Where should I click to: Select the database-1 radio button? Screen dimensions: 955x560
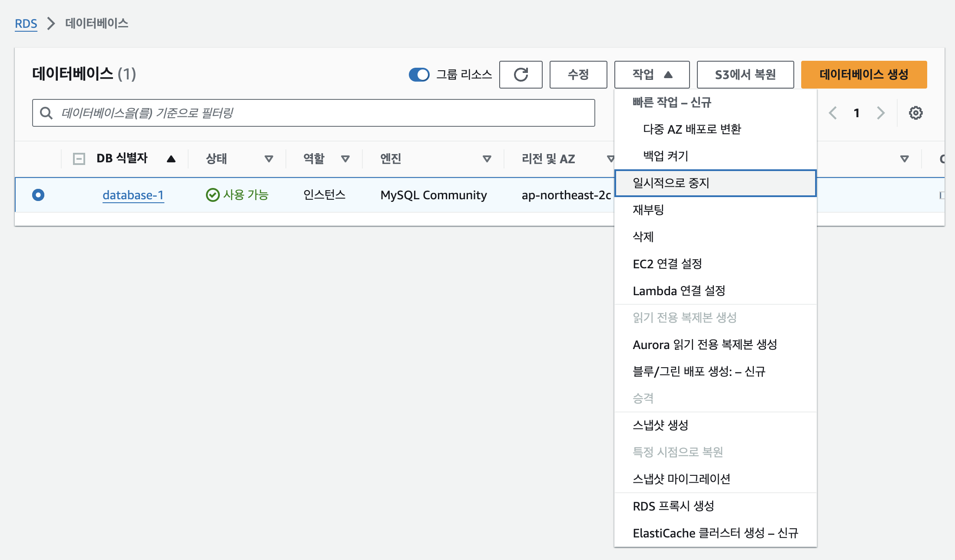(38, 195)
